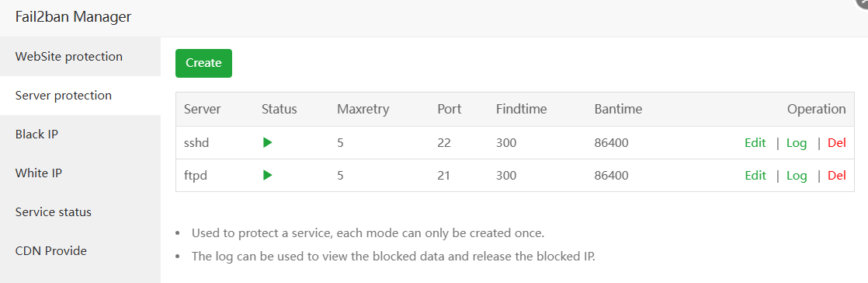
Task: Switch to Black IP tab
Action: click(x=80, y=135)
